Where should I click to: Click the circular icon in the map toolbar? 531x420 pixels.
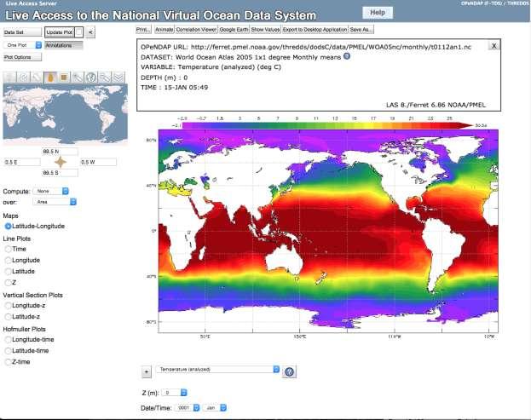pyautogui.click(x=23, y=78)
